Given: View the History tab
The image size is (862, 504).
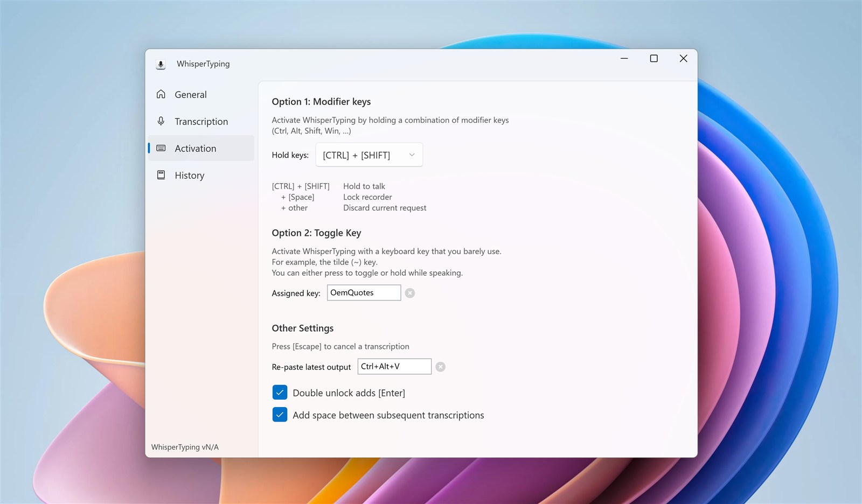Looking at the screenshot, I should pos(189,175).
